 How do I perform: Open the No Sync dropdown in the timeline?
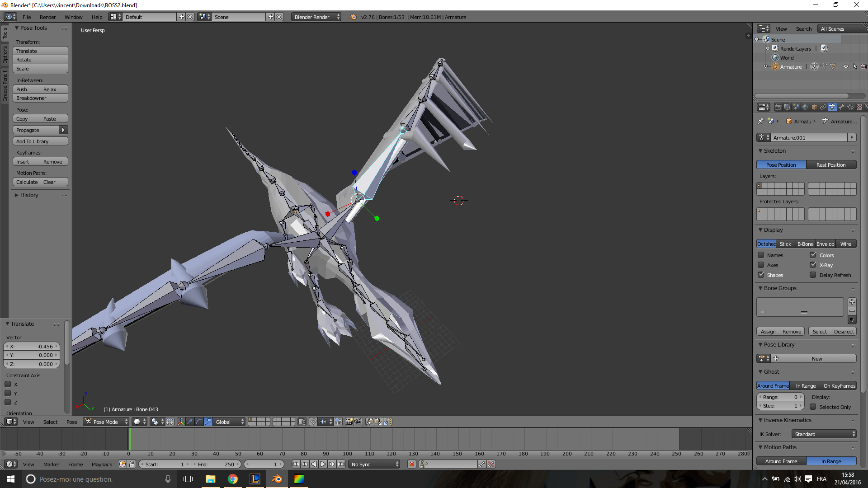(374, 464)
